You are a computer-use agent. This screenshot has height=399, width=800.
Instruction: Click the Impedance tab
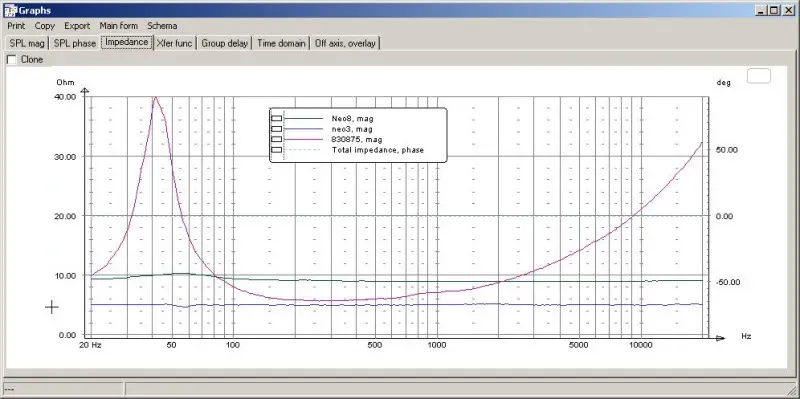click(x=127, y=42)
